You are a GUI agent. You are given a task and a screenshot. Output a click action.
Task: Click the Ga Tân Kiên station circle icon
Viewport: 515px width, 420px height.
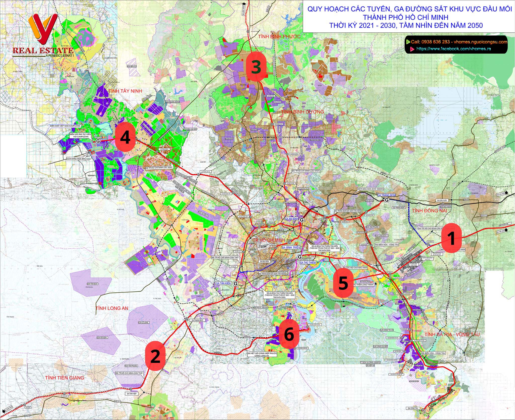[236, 283]
